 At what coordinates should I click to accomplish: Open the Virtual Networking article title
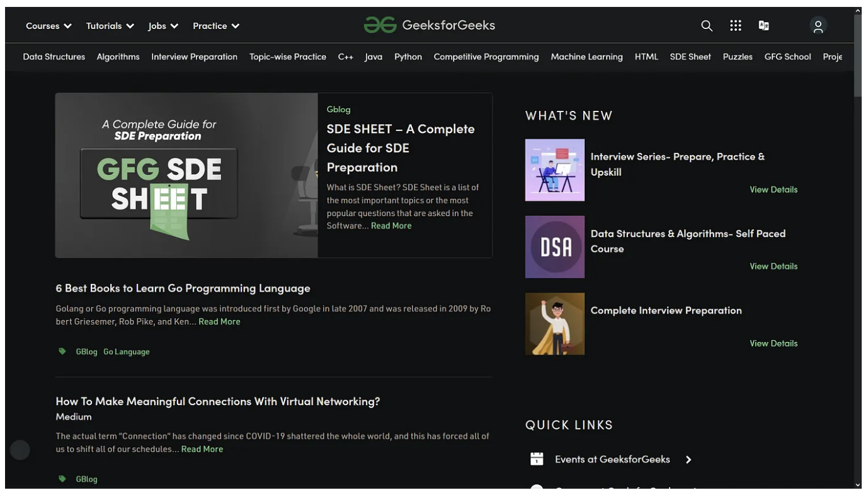[x=218, y=401]
